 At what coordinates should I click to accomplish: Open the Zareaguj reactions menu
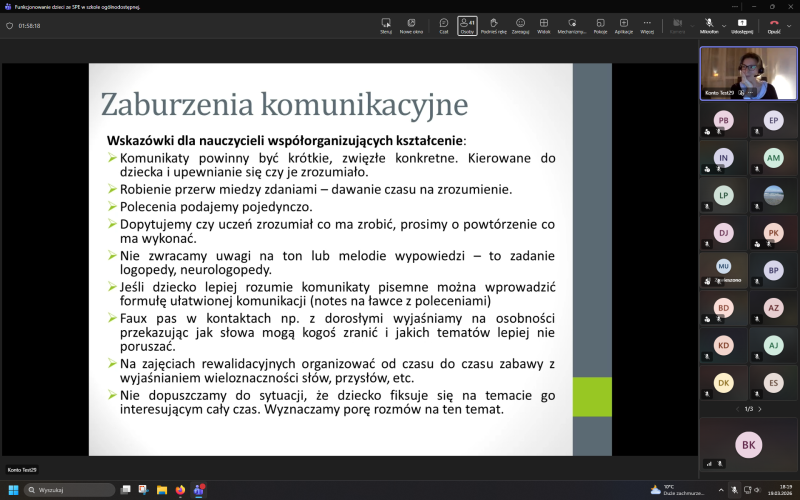pyautogui.click(x=520, y=25)
